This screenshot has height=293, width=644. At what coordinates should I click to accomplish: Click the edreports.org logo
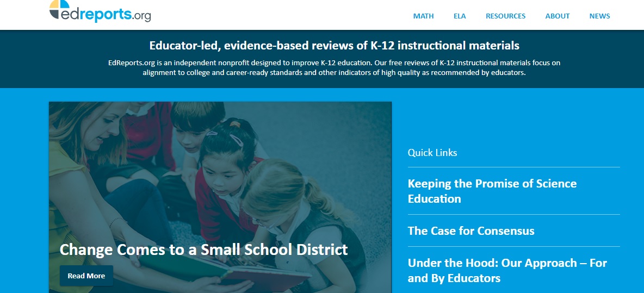[100, 11]
